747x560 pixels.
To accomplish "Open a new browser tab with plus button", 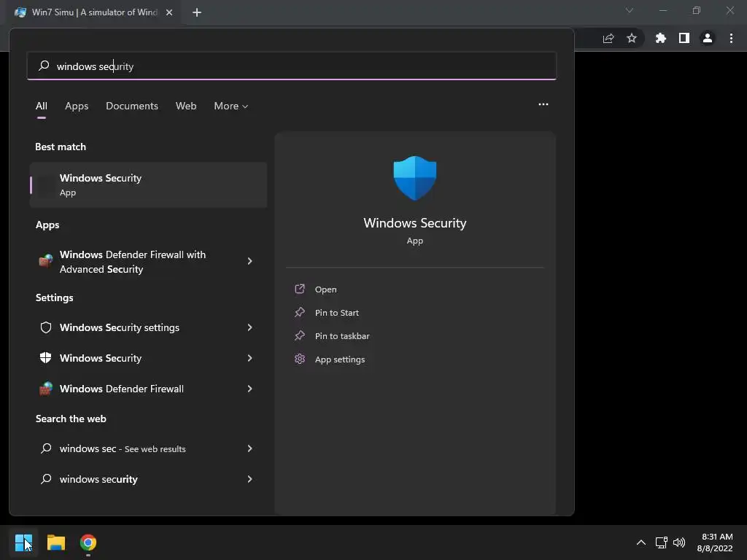I will [197, 12].
